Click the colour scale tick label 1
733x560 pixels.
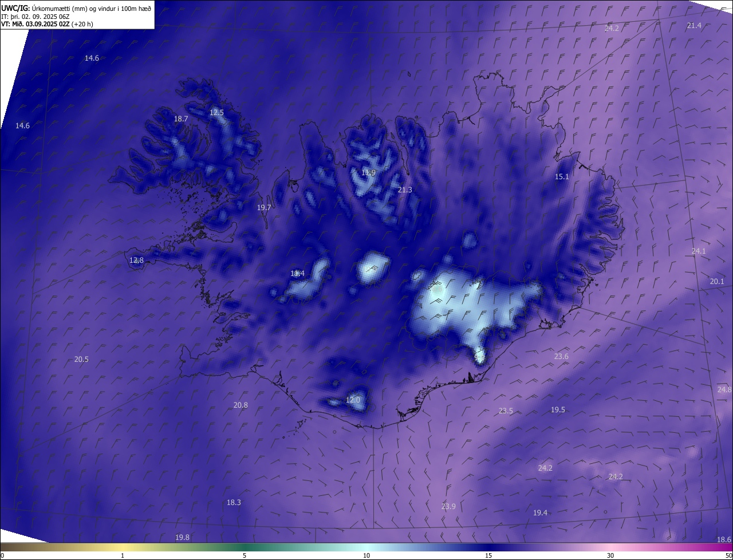[123, 556]
